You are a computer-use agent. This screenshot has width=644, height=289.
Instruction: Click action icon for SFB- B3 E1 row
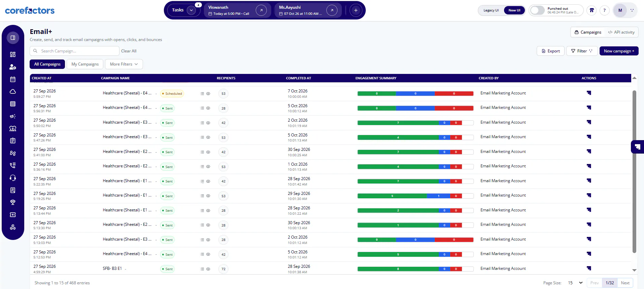pyautogui.click(x=589, y=268)
